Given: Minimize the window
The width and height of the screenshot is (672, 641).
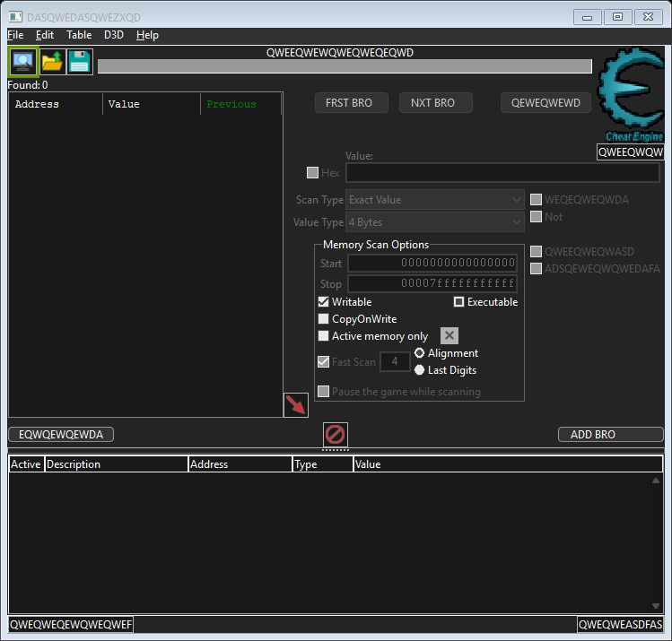Looking at the screenshot, I should [x=587, y=17].
